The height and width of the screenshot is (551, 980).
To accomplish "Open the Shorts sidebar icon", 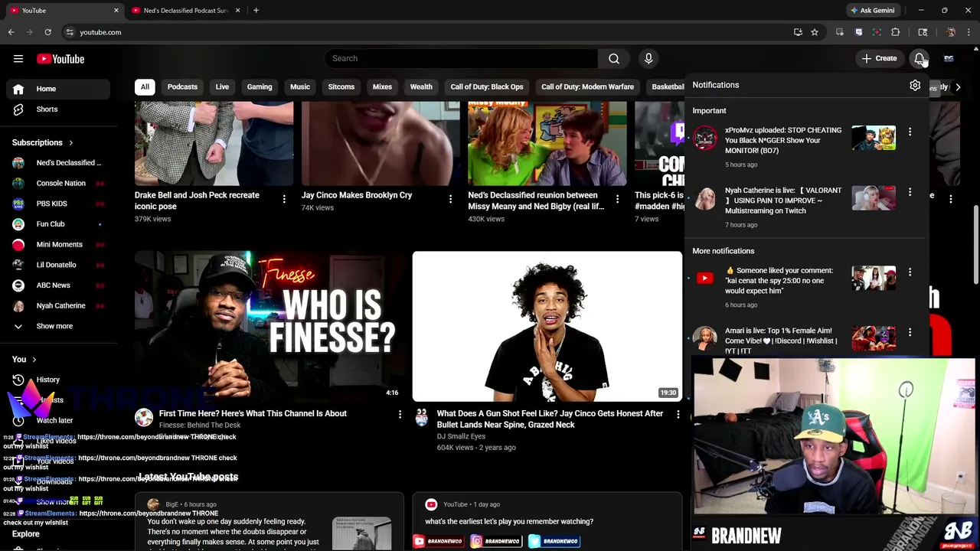I will 18,109.
